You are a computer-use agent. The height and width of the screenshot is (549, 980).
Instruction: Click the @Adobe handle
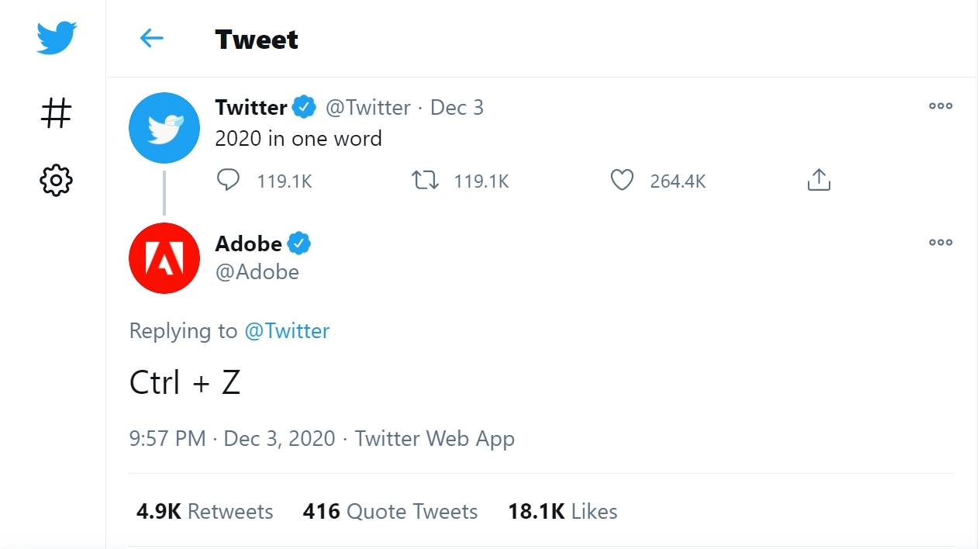pyautogui.click(x=257, y=272)
